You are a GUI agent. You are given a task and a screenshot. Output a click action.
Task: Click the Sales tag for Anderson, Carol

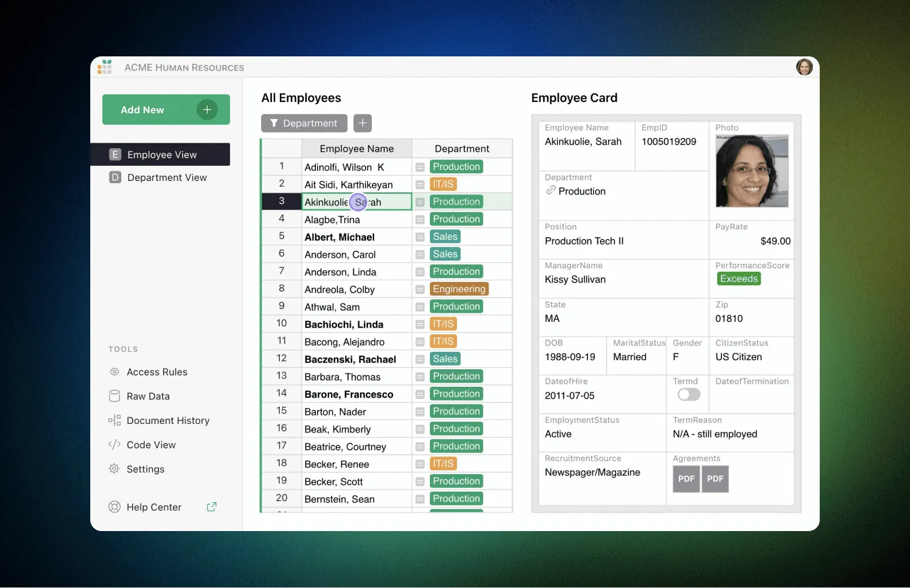click(x=445, y=254)
